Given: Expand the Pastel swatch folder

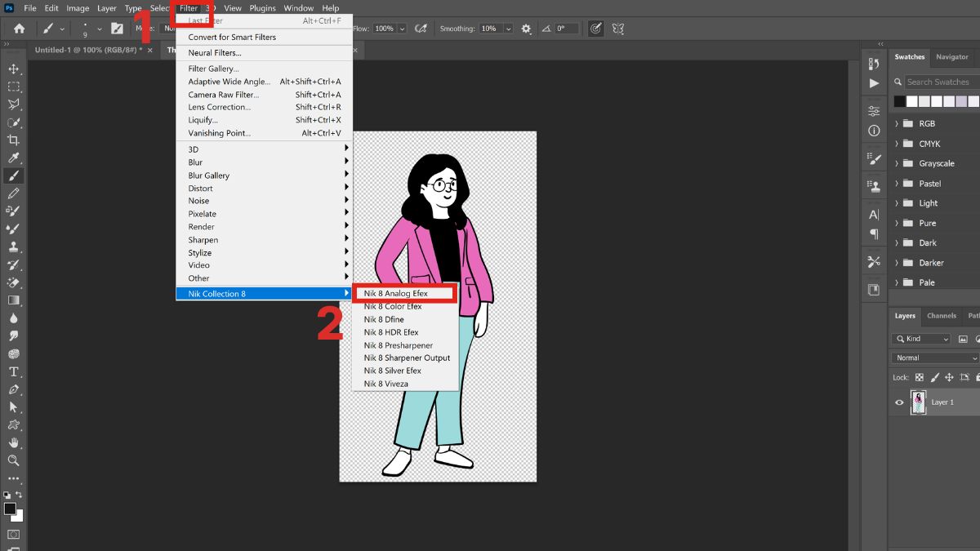Looking at the screenshot, I should pos(897,184).
